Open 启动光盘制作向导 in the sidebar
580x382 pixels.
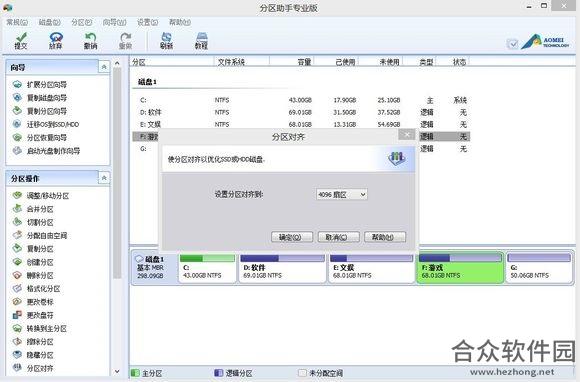47,151
